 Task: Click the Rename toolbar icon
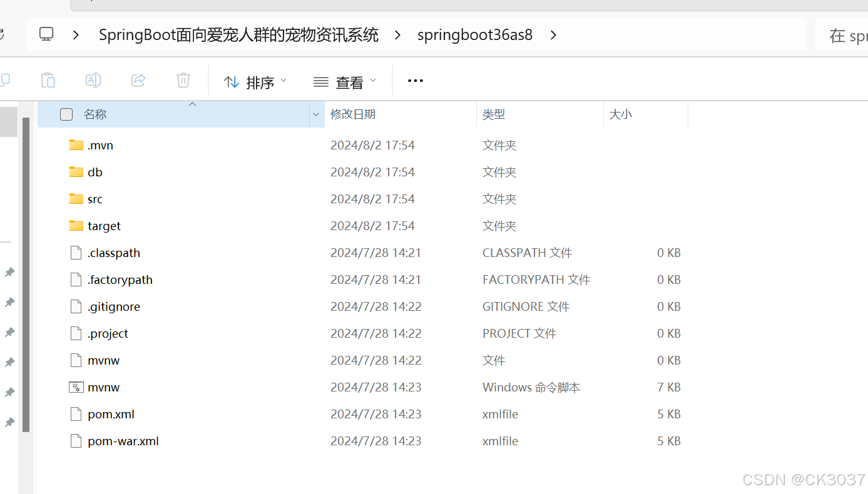(93, 80)
